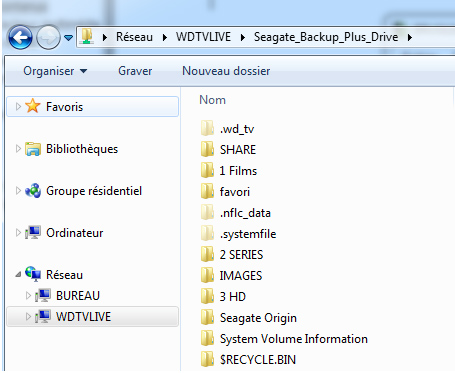Click the Ordinateur computer icon
The height and width of the screenshot is (373, 455).
pyautogui.click(x=33, y=232)
